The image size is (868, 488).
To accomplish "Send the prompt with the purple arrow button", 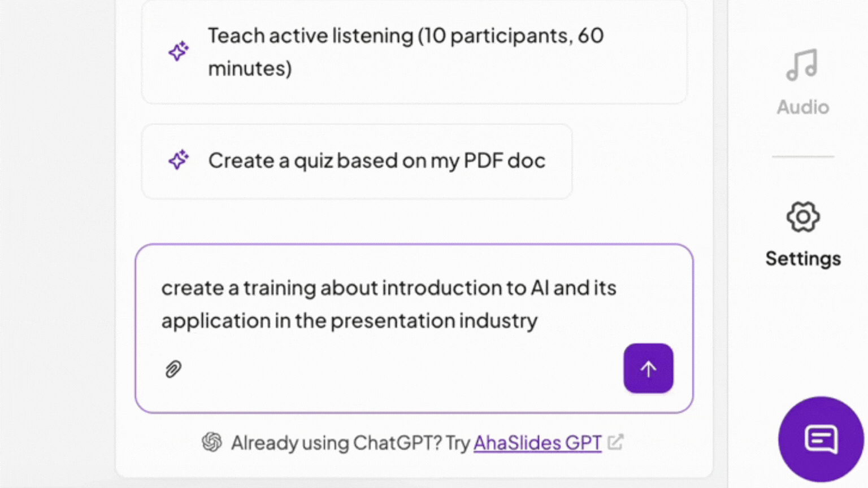I will pos(648,368).
